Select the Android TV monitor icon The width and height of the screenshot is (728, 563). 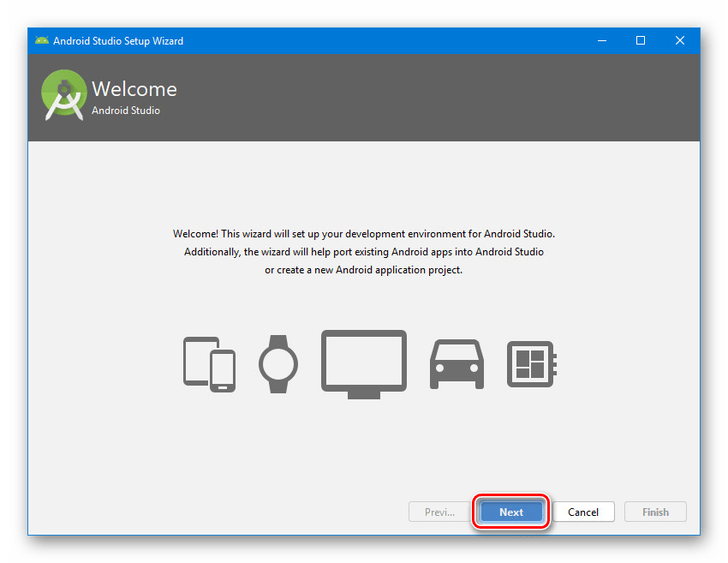pos(363,360)
